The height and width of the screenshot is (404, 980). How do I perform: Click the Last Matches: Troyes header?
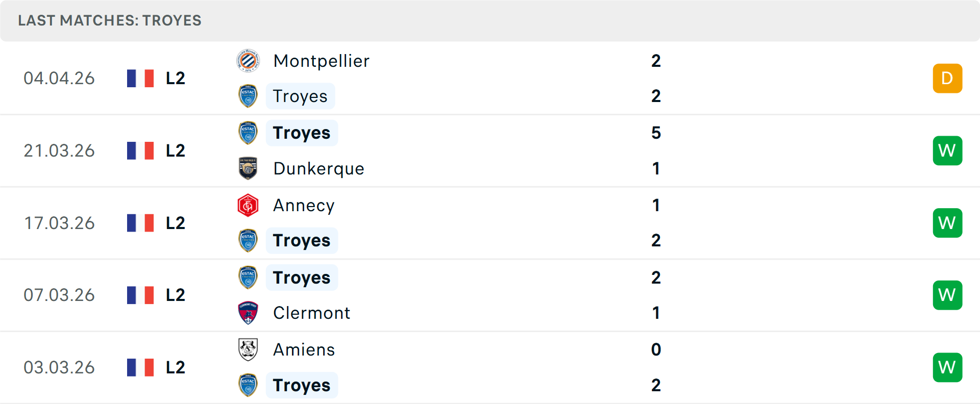[110, 20]
